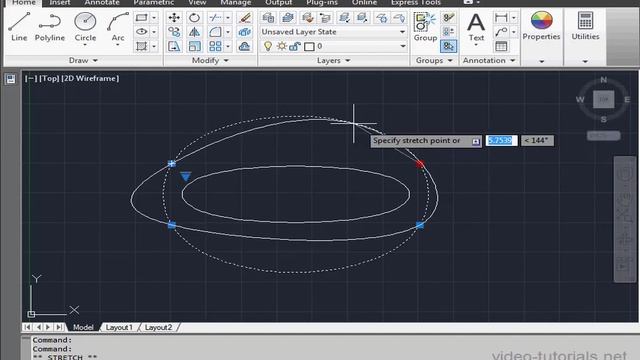
Task: Open the Layout2 tab
Action: coord(158,327)
